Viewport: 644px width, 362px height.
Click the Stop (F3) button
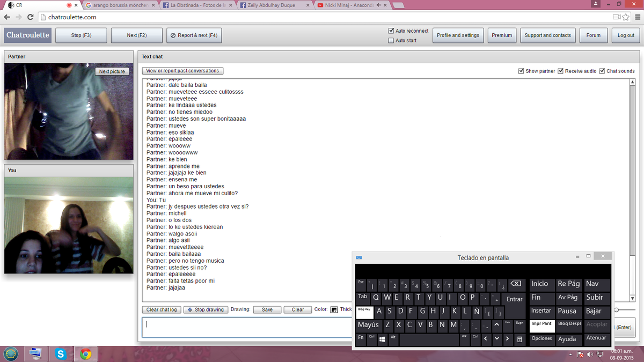click(82, 35)
